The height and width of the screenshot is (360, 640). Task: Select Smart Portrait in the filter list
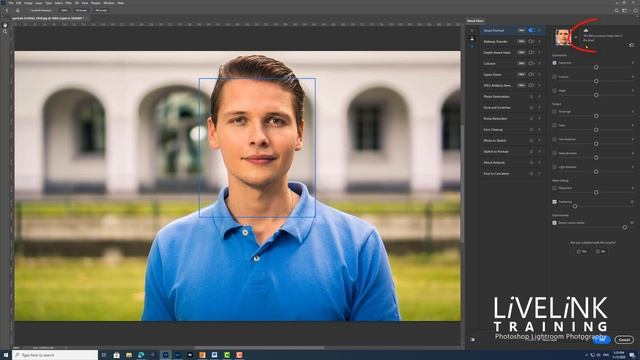(x=493, y=31)
